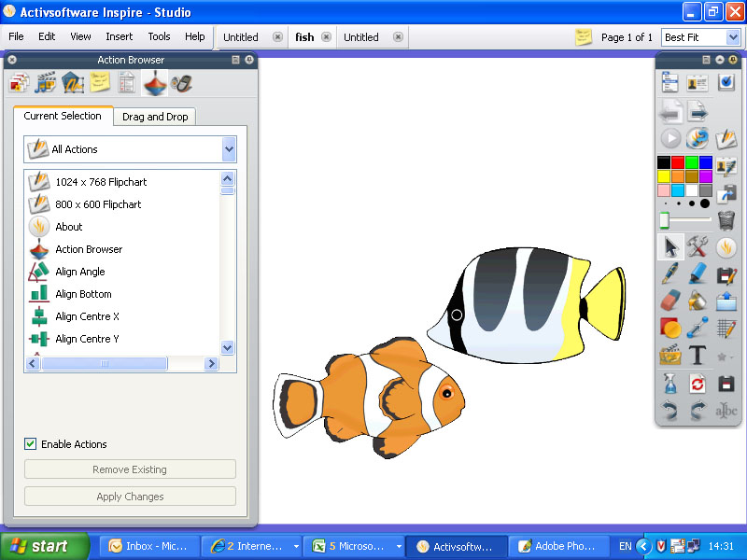The image size is (747, 560).
Task: Choose the Highlighter tool
Action: click(698, 274)
